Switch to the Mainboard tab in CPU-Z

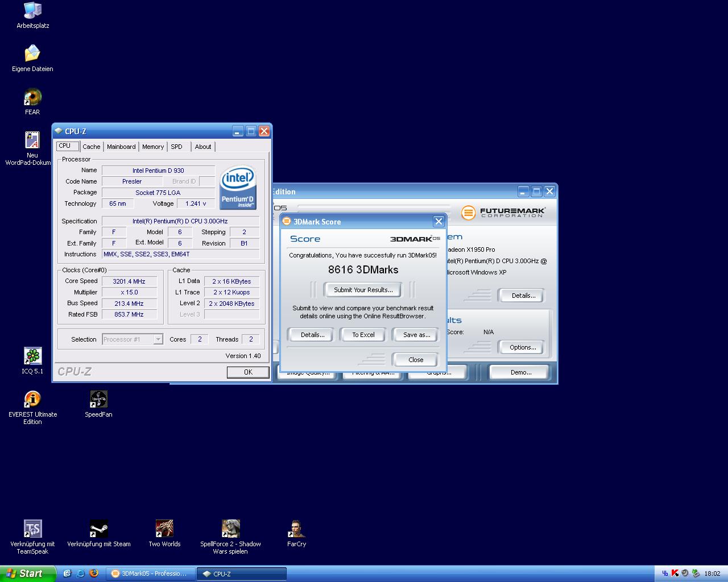tap(121, 147)
